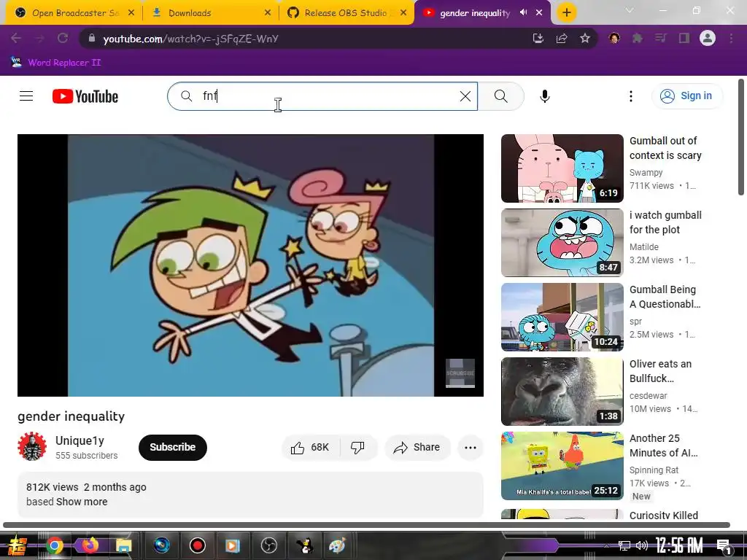
Task: Like the video with 68K thumbs up
Action: [x=311, y=448]
